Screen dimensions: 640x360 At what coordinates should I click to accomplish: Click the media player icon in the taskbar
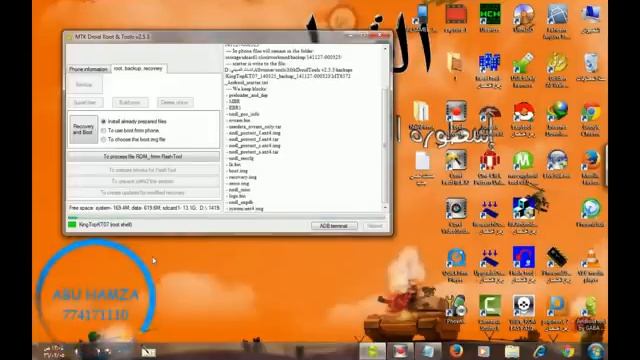484,351
